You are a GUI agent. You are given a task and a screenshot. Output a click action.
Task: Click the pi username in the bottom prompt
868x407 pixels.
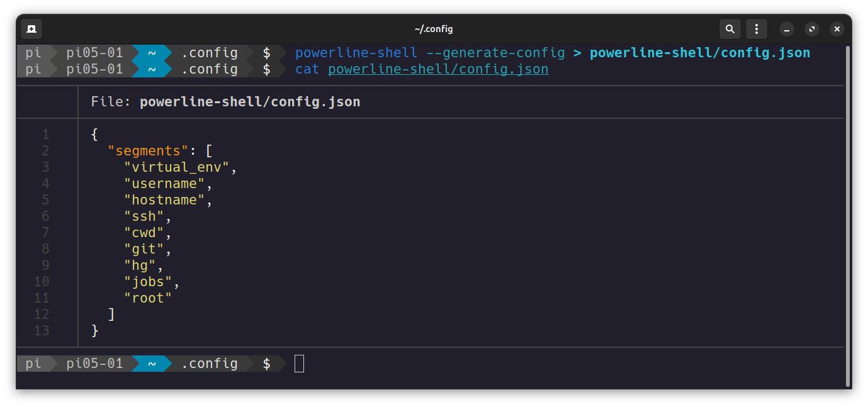[33, 364]
